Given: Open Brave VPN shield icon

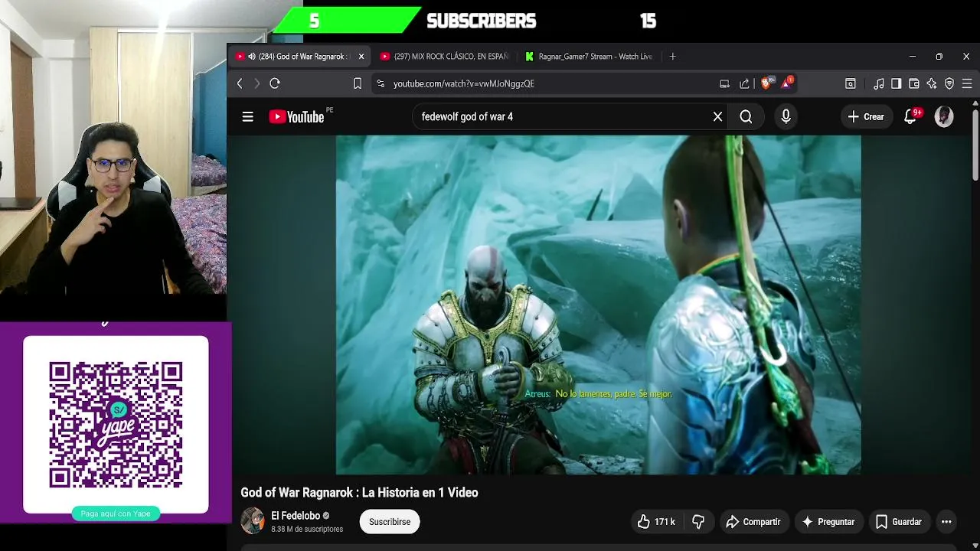Looking at the screenshot, I should point(949,83).
